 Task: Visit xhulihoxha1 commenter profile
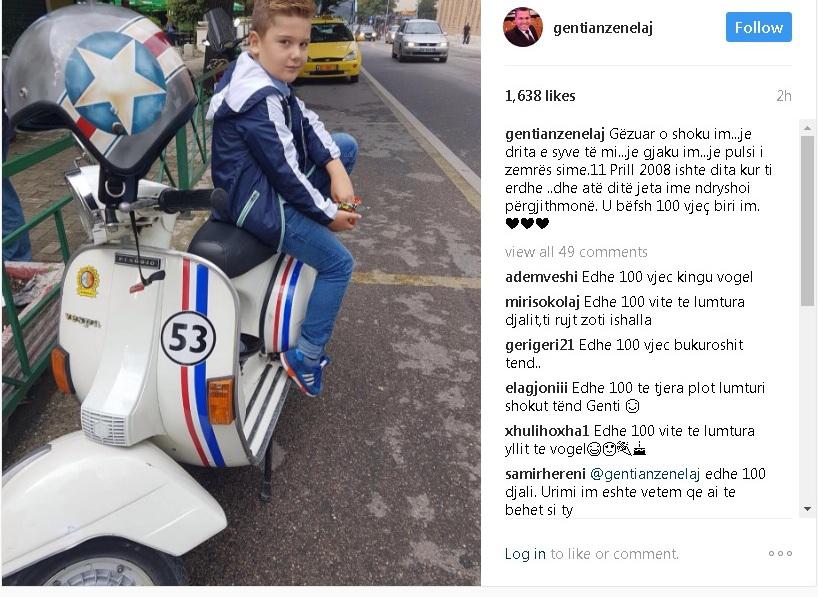coord(547,431)
